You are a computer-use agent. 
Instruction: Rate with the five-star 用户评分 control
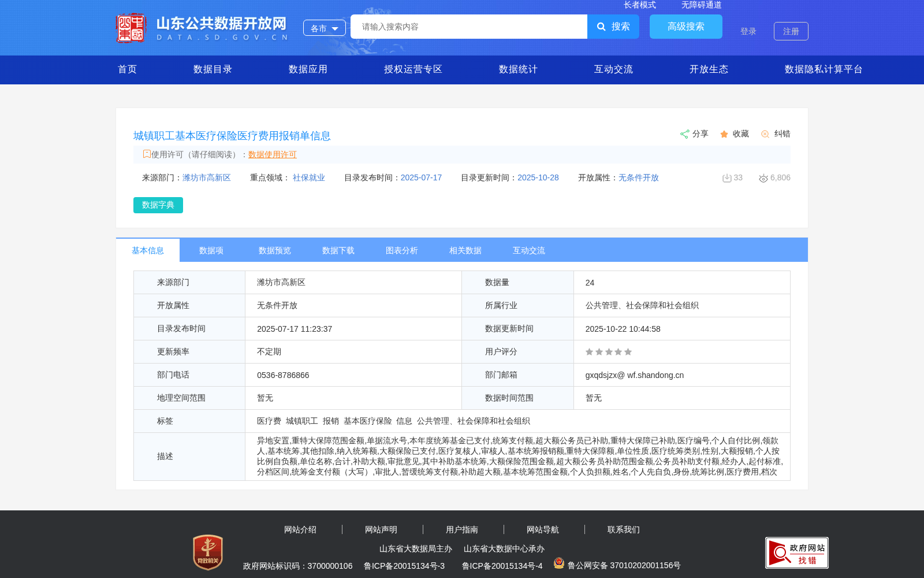pyautogui.click(x=609, y=352)
